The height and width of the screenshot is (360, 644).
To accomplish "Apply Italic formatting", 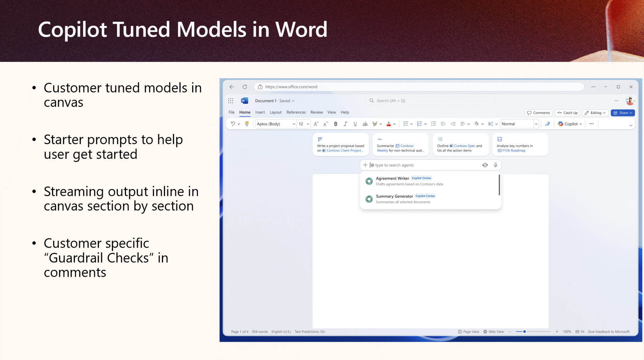I will (345, 124).
